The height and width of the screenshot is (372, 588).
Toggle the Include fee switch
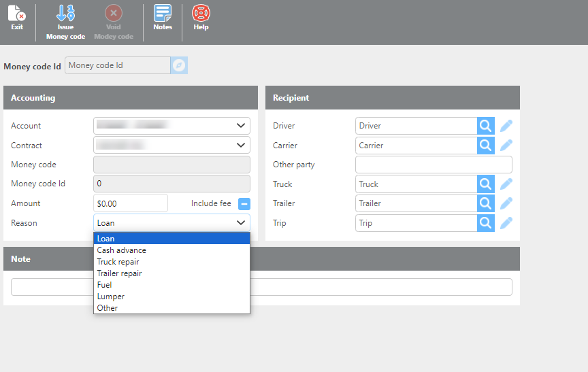[x=244, y=203]
